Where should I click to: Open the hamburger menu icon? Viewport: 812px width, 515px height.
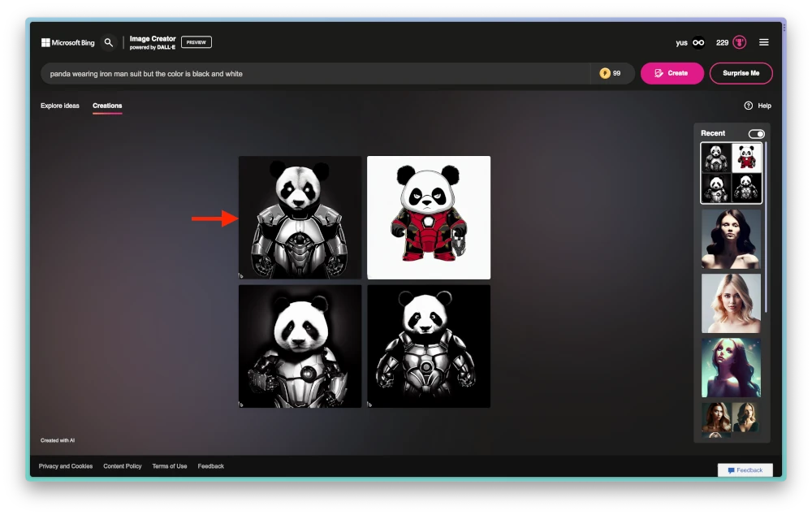763,42
